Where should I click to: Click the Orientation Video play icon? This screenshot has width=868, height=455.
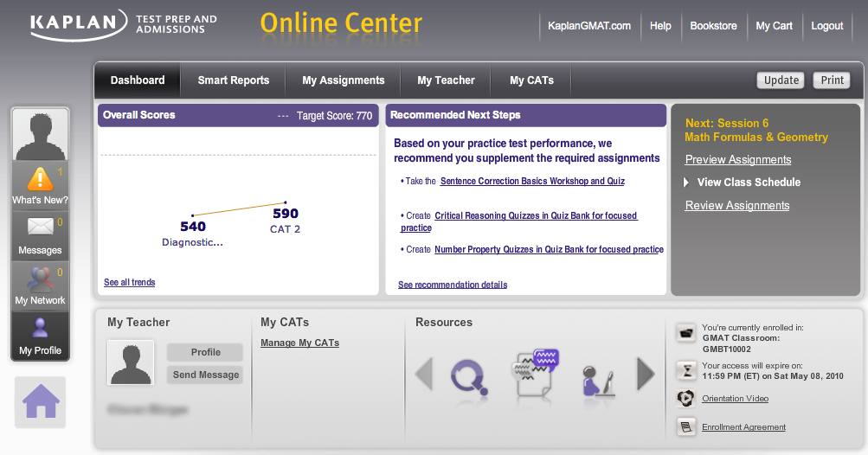click(x=686, y=399)
